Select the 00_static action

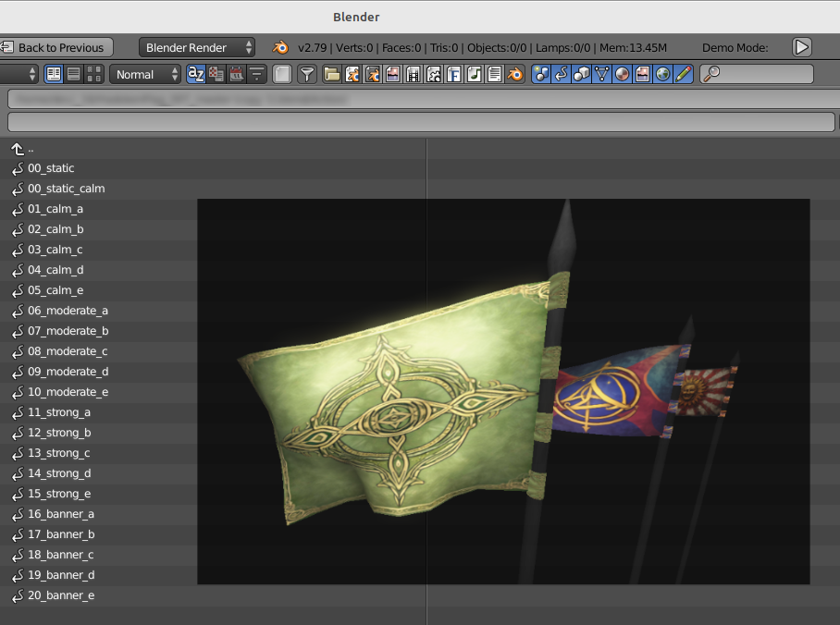(x=51, y=168)
